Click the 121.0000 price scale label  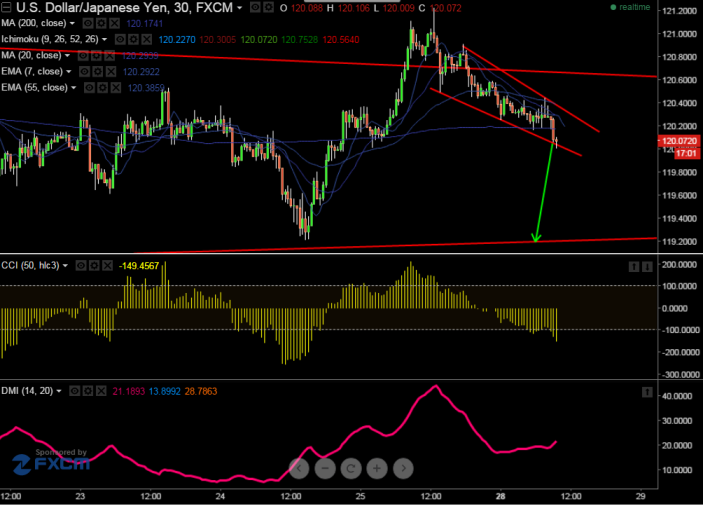680,34
